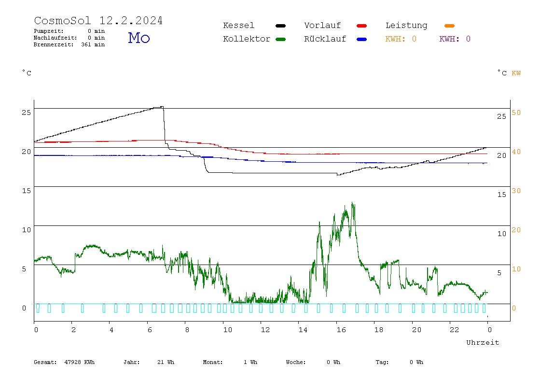The width and height of the screenshot is (554, 392).
Task: Click the black Kessel legend swatch
Action: coord(280,26)
